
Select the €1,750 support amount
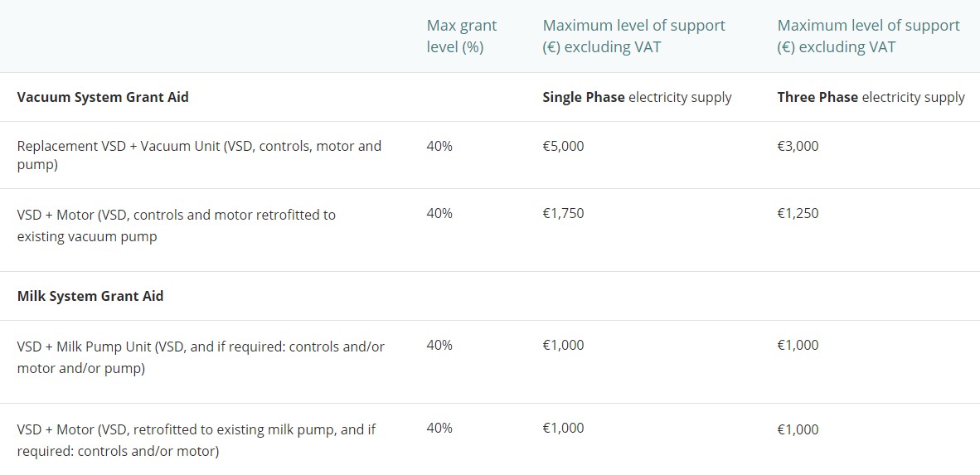pyautogui.click(x=563, y=213)
